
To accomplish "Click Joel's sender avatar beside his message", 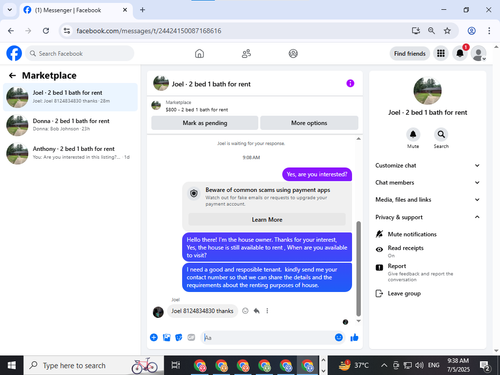I will [x=158, y=312].
